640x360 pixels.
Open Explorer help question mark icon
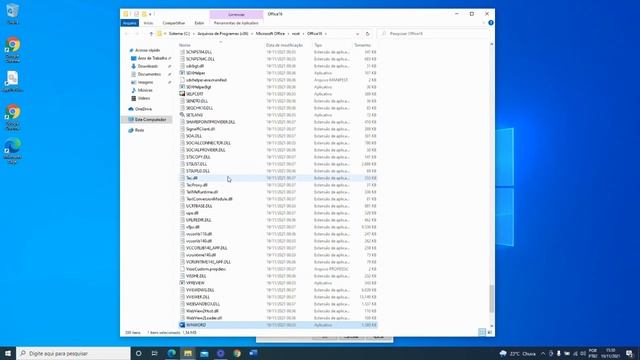coord(491,23)
